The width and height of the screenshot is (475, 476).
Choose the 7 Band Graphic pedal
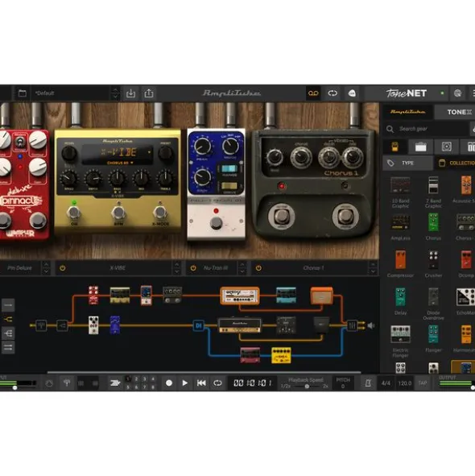pos(433,192)
